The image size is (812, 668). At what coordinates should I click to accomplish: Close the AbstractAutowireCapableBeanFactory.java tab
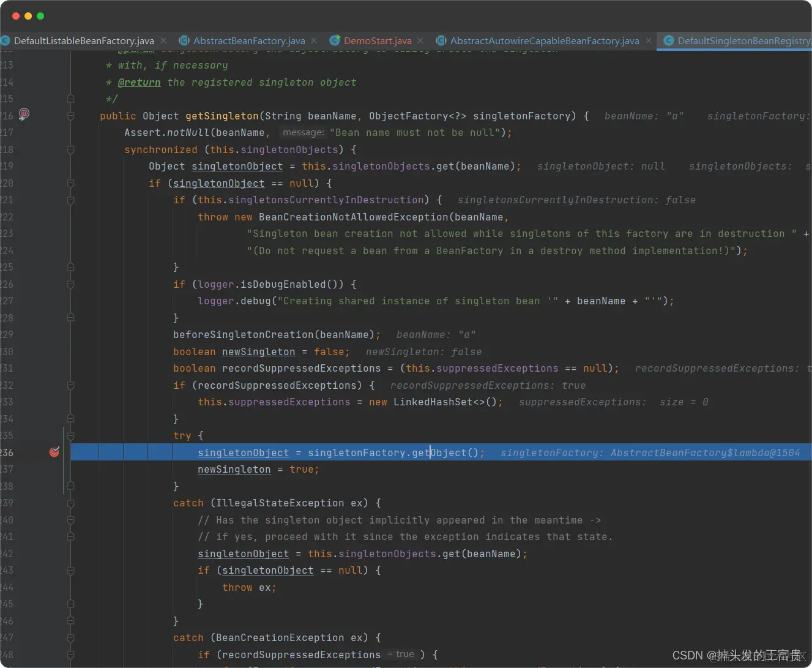[649, 40]
